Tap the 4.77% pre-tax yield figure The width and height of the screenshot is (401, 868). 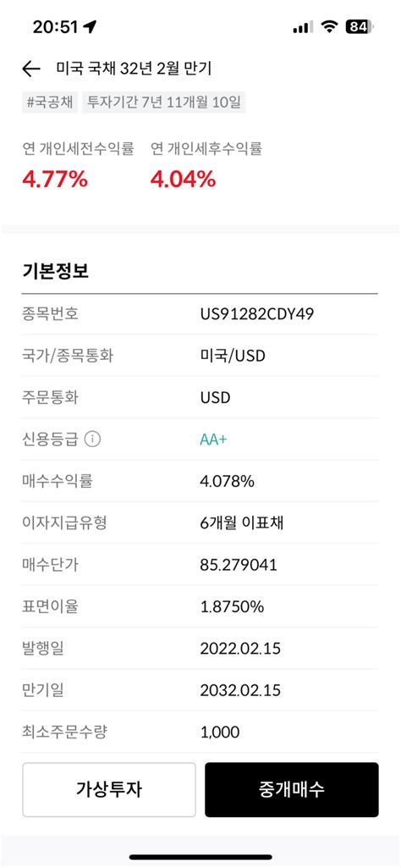(55, 179)
